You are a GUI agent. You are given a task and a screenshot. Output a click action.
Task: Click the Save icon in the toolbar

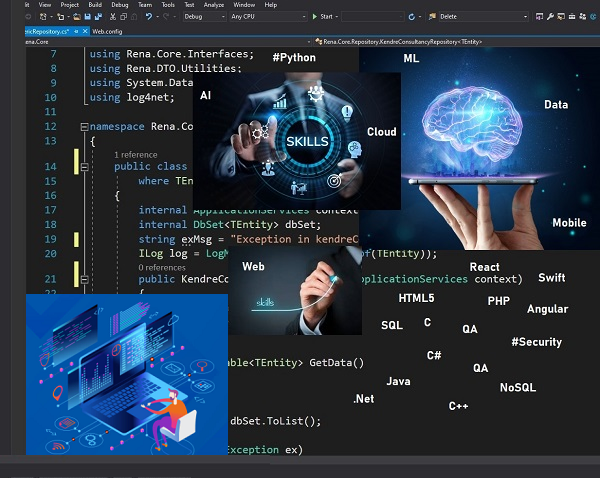[x=88, y=17]
